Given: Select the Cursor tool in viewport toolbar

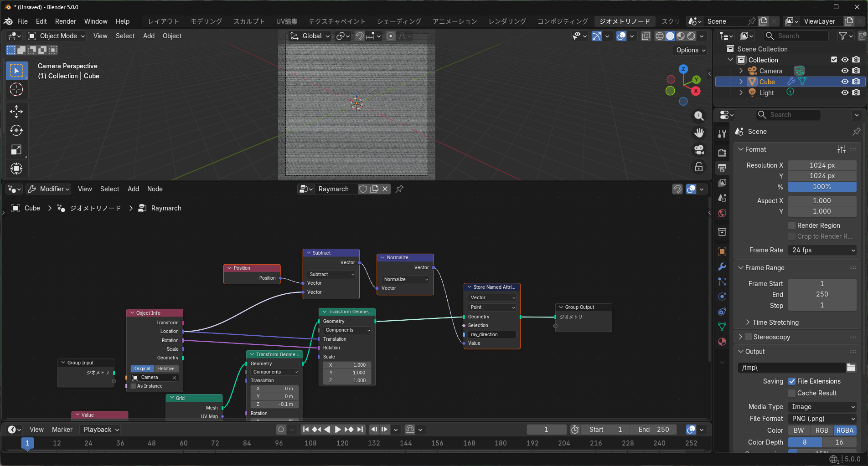Looking at the screenshot, I should coord(16,90).
